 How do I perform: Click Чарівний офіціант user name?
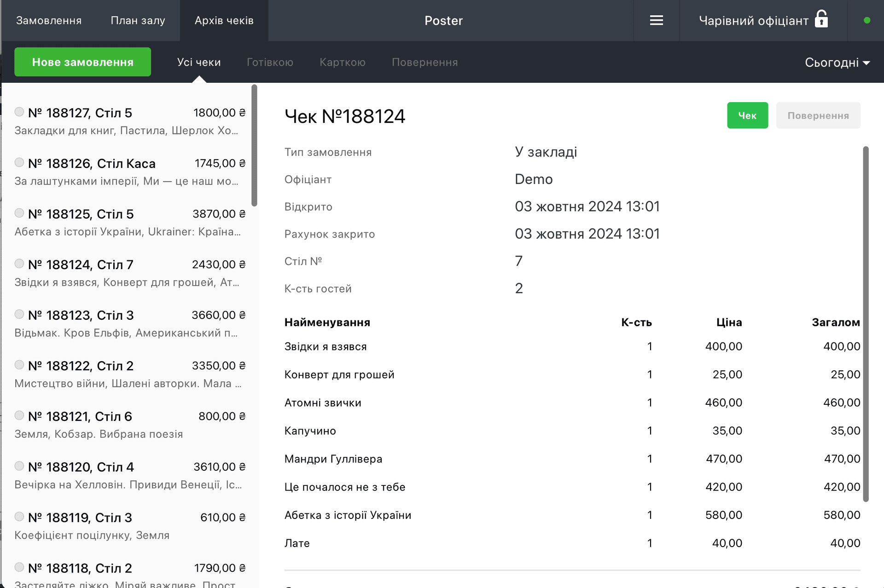[753, 21]
